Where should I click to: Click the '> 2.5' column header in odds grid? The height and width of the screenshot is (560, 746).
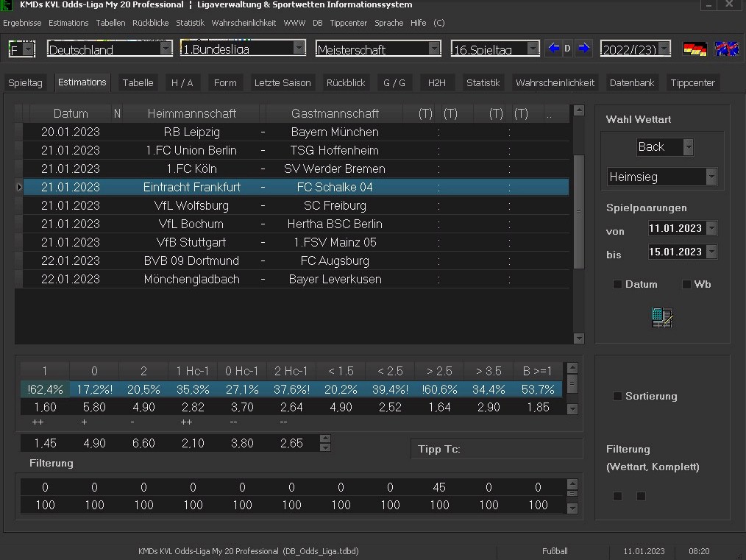coord(439,371)
